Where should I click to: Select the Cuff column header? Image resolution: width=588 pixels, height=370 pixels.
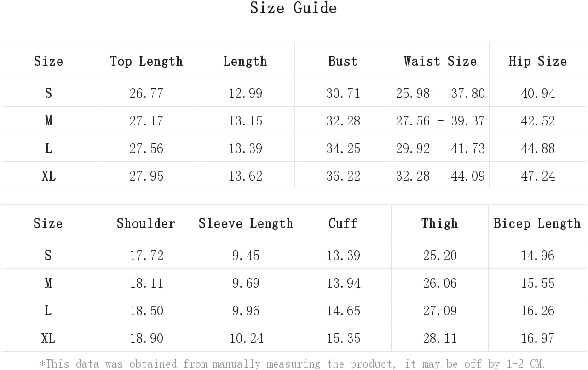[343, 223]
